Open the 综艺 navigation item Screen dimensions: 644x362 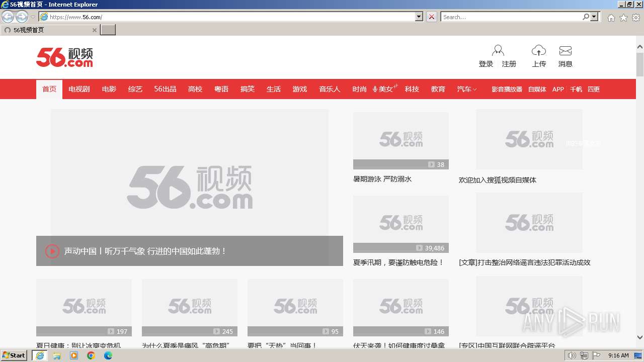(x=135, y=89)
